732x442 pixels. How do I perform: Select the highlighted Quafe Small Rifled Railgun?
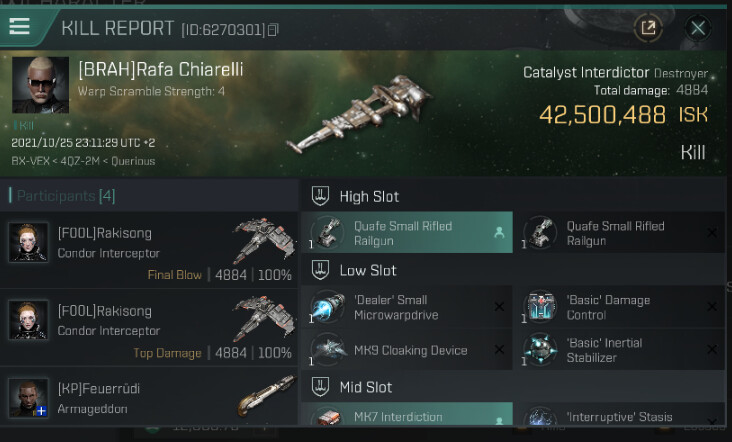407,233
